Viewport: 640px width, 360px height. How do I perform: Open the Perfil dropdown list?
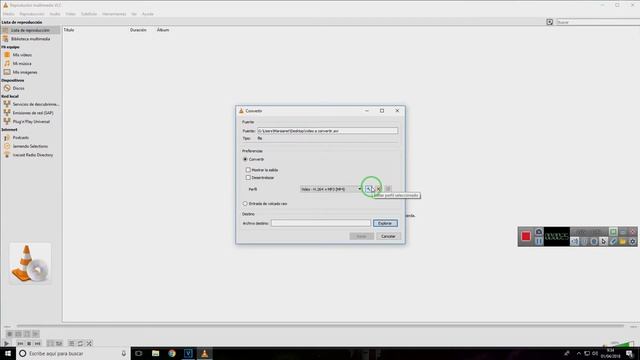(331, 189)
